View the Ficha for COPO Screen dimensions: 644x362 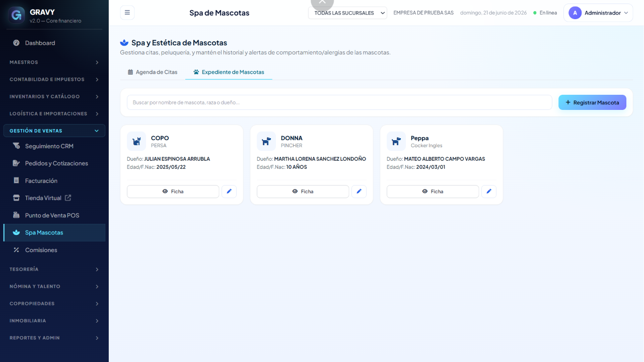click(173, 192)
